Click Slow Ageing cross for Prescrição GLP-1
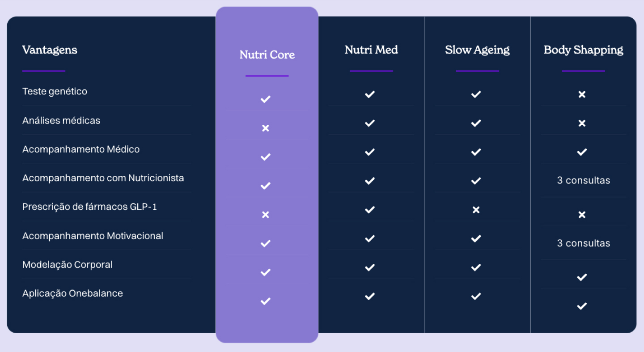This screenshot has height=352, width=644. (476, 210)
